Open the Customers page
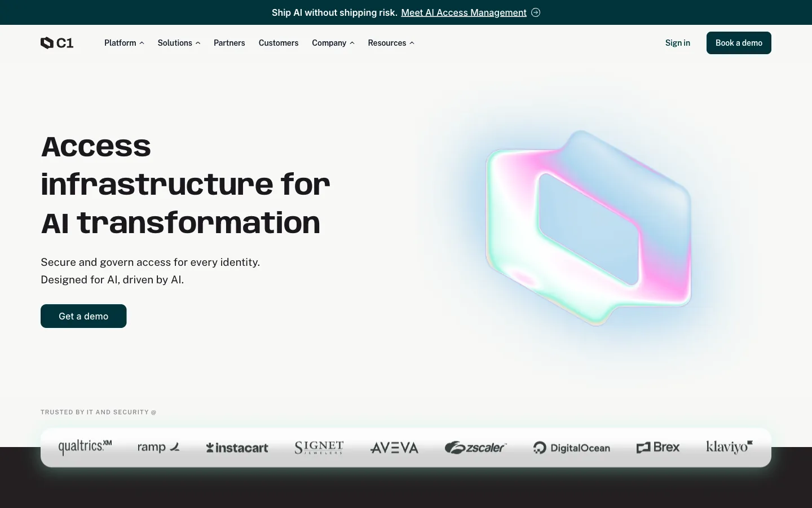 tap(279, 43)
